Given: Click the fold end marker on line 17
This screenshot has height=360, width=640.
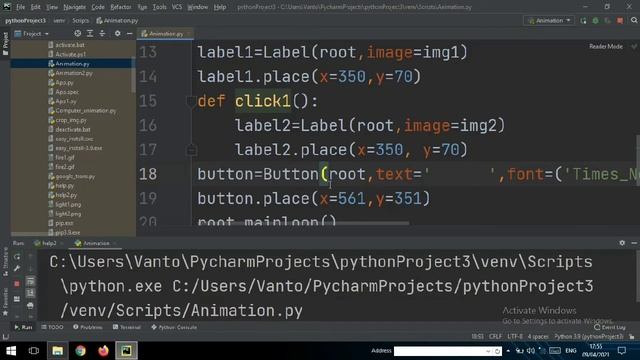Looking at the screenshot, I should click(x=191, y=150).
